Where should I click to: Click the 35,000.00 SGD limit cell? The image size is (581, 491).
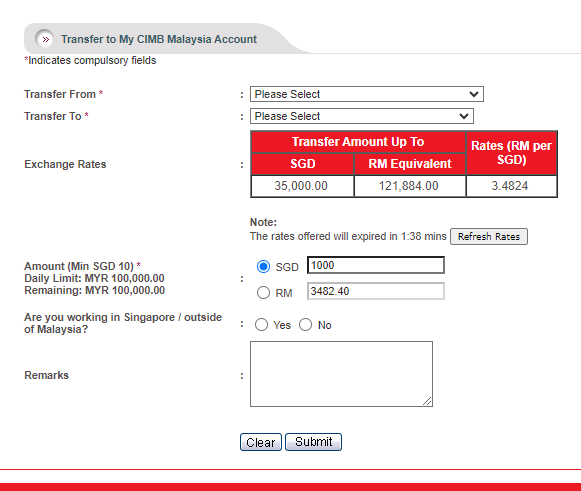302,186
